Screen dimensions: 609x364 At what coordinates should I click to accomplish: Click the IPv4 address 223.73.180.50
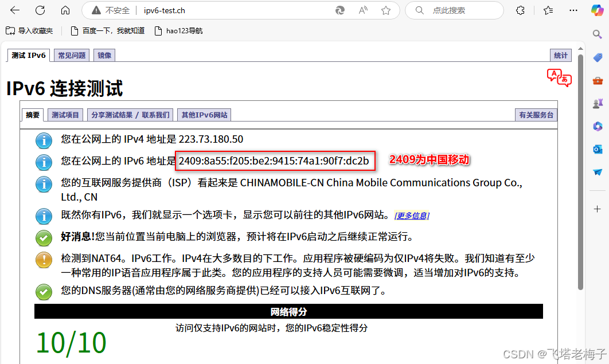[211, 139]
